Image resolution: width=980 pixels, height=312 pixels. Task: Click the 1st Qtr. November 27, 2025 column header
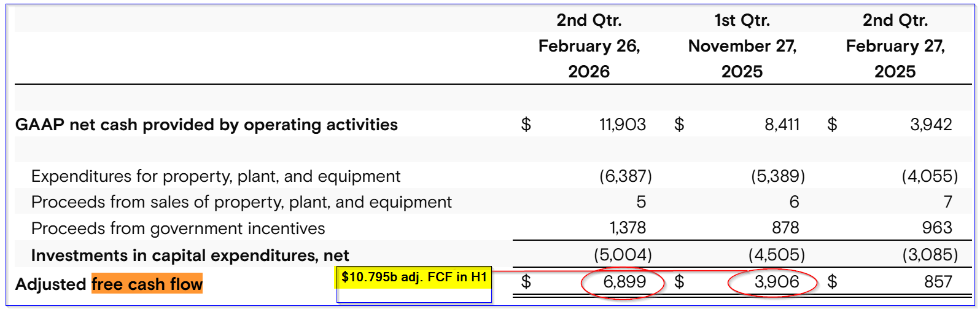[742, 46]
